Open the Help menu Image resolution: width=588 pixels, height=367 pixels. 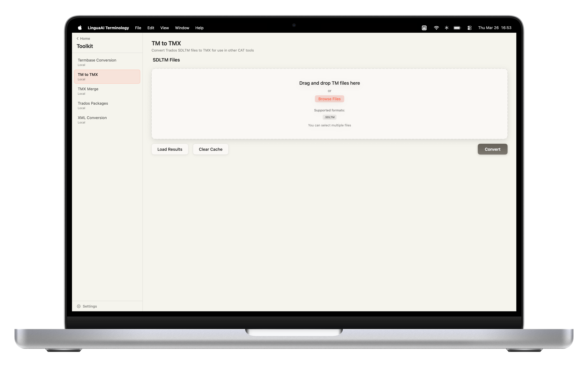[199, 28]
